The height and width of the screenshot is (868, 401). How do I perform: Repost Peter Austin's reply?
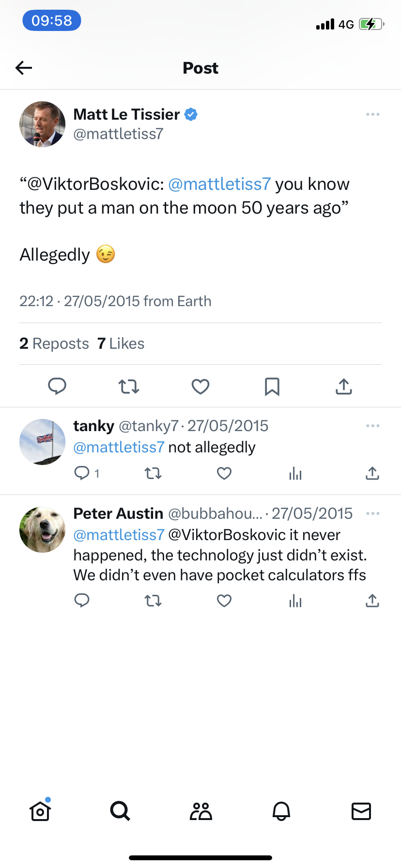153,601
